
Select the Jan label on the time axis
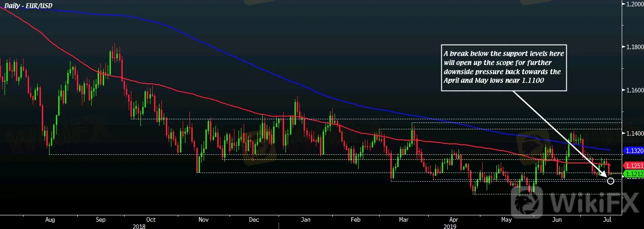click(305, 219)
